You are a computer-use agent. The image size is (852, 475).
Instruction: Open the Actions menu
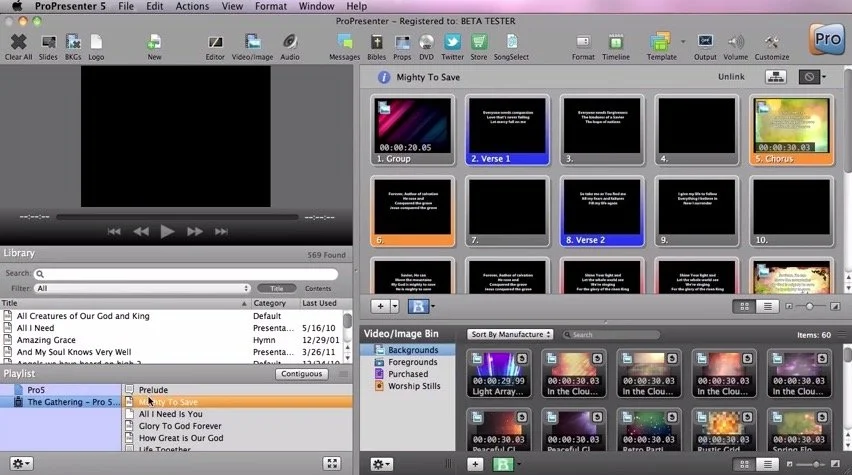click(x=192, y=7)
